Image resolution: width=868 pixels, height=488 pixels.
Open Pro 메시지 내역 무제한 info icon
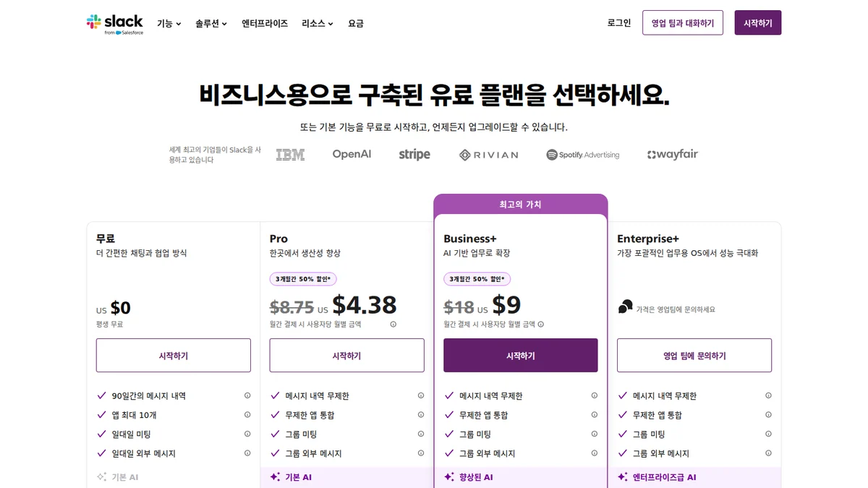coord(421,395)
